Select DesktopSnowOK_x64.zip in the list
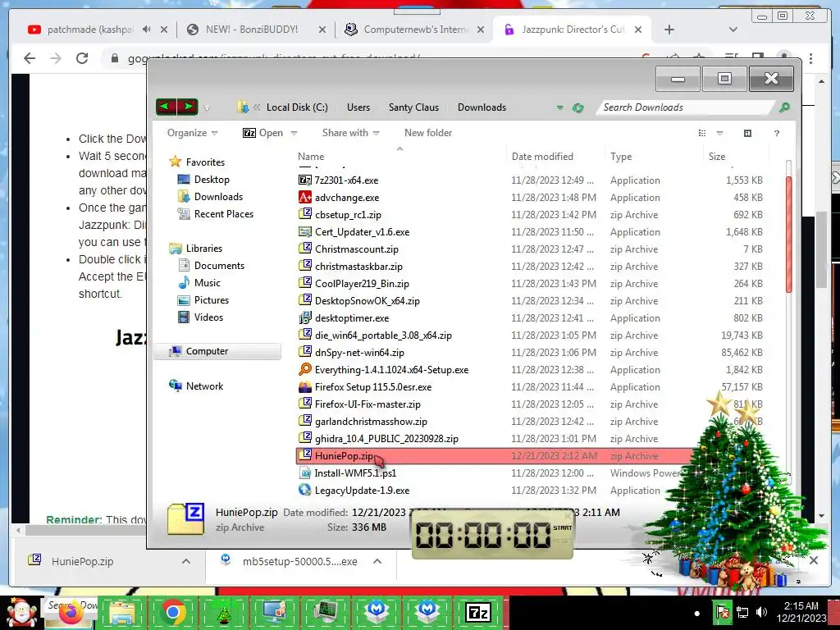840x630 pixels. pyautogui.click(x=367, y=300)
